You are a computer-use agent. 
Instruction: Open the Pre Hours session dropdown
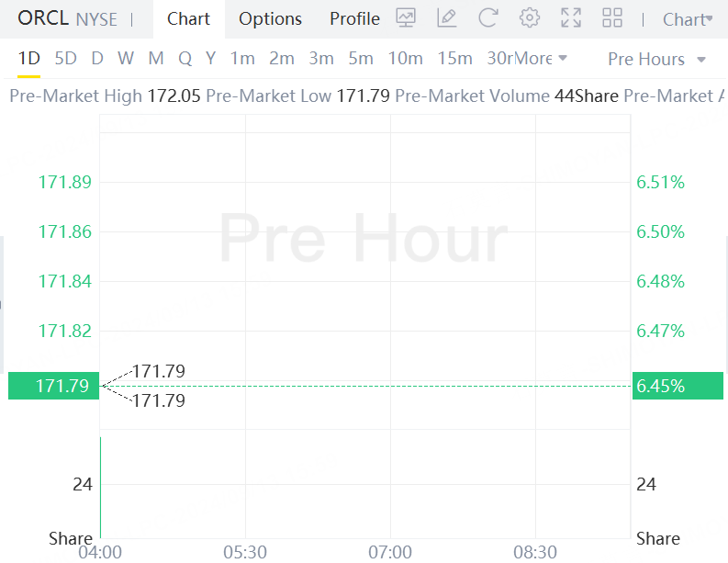click(x=656, y=59)
